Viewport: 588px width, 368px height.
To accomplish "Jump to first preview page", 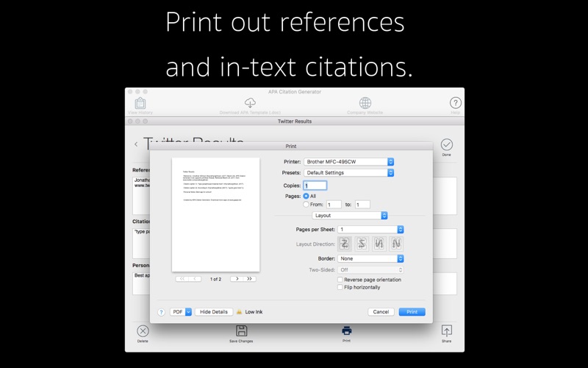I will [x=182, y=279].
